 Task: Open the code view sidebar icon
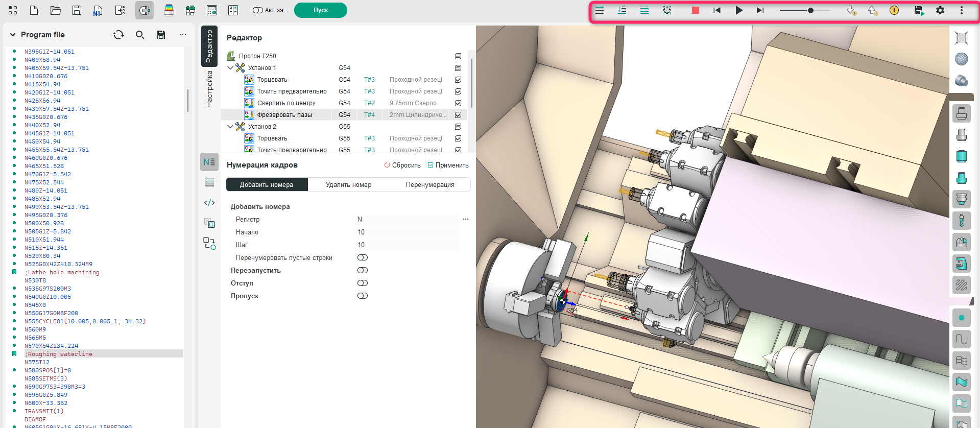209,203
